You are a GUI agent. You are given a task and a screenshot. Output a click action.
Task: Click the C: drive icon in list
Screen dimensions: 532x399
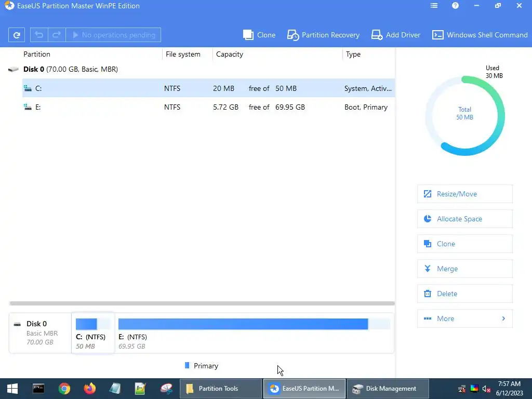point(28,88)
